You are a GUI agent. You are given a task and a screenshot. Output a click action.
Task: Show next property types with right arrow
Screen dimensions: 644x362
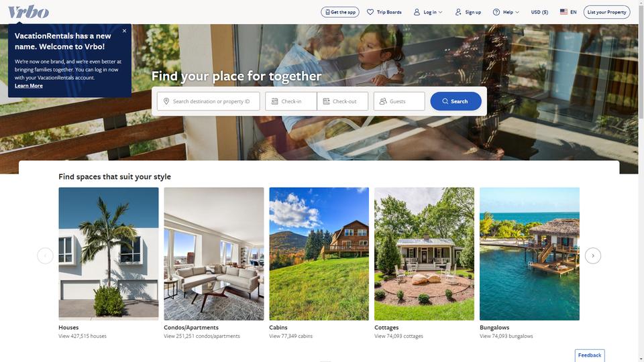(x=592, y=255)
